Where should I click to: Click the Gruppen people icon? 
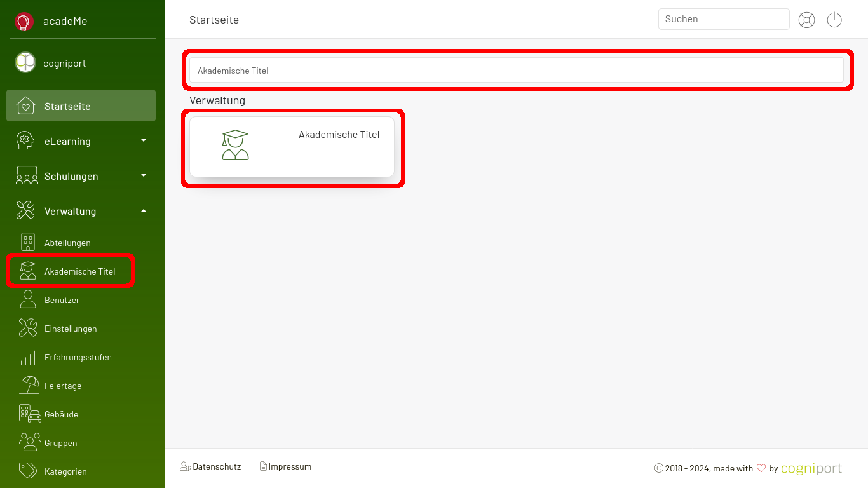[x=30, y=442]
